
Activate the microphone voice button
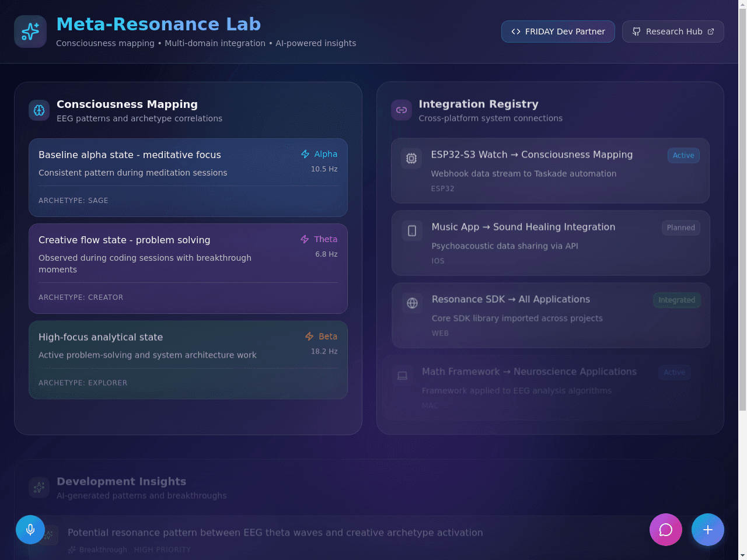(30, 530)
